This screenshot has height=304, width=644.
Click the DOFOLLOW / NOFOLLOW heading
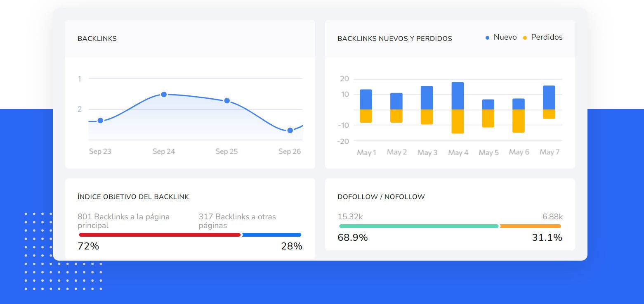pos(381,197)
